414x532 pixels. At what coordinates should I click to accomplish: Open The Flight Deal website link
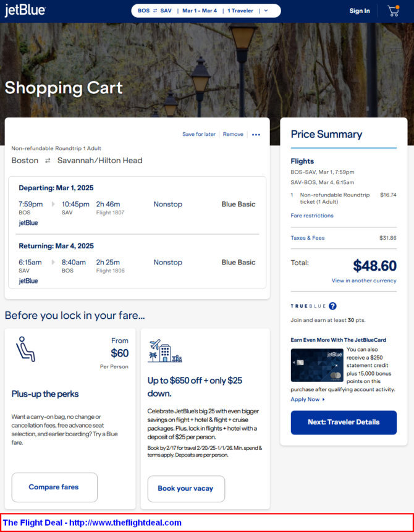92,523
